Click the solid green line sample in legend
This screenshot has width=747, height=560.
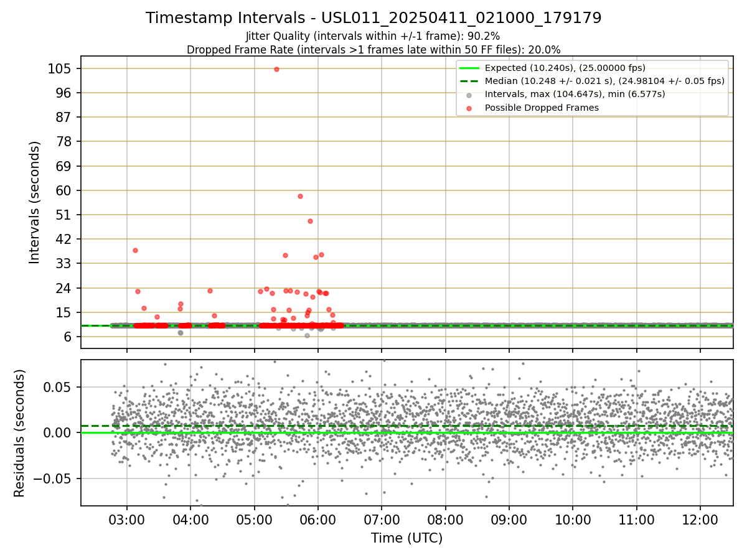point(469,68)
